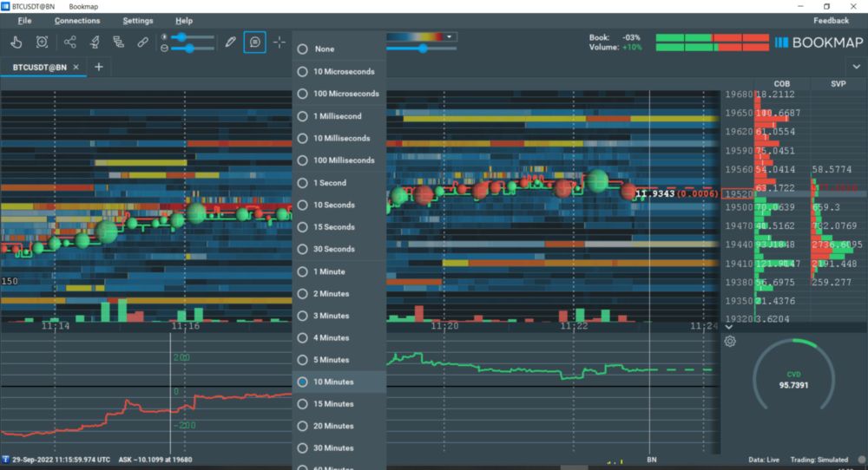Click the CVD gauge value 95.7391
868x470 pixels.
pos(793,385)
